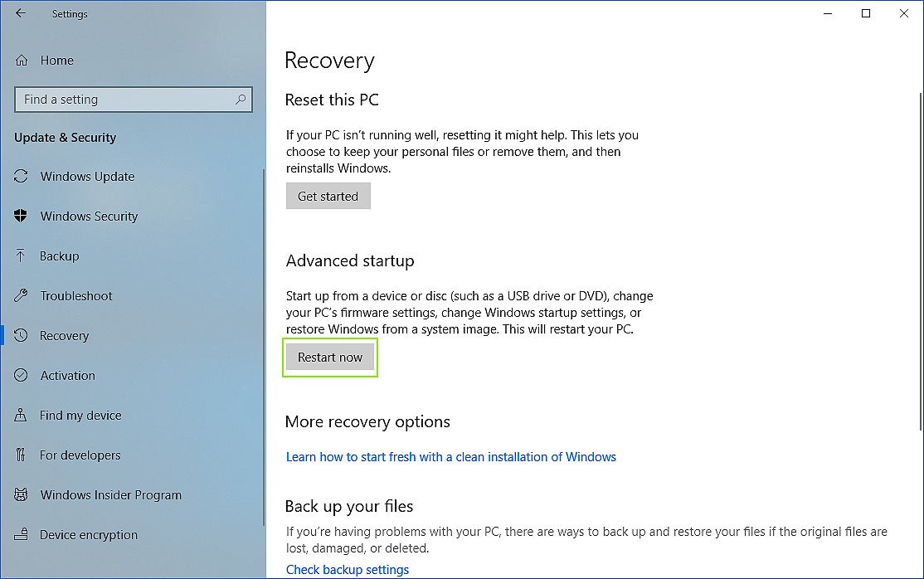Click the sidebar vertical scrollbar
Screen dimensions: 924x579
[264, 348]
